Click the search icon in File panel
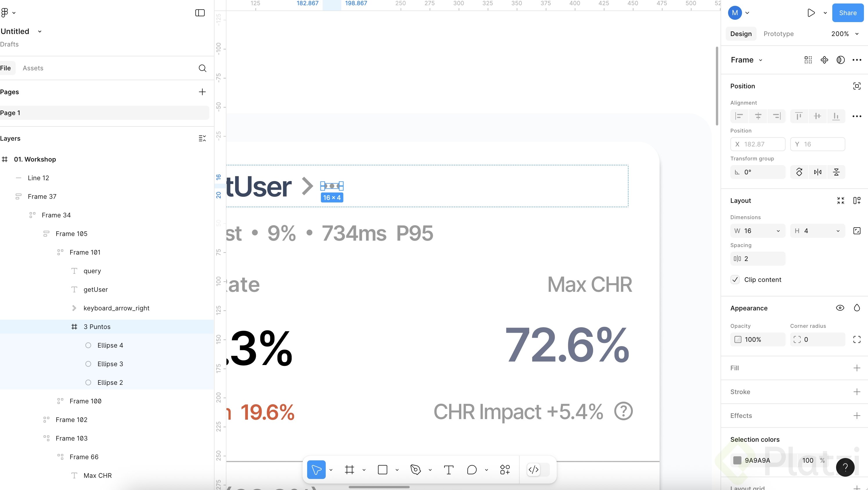Screen dimensions: 868x490 202,68
